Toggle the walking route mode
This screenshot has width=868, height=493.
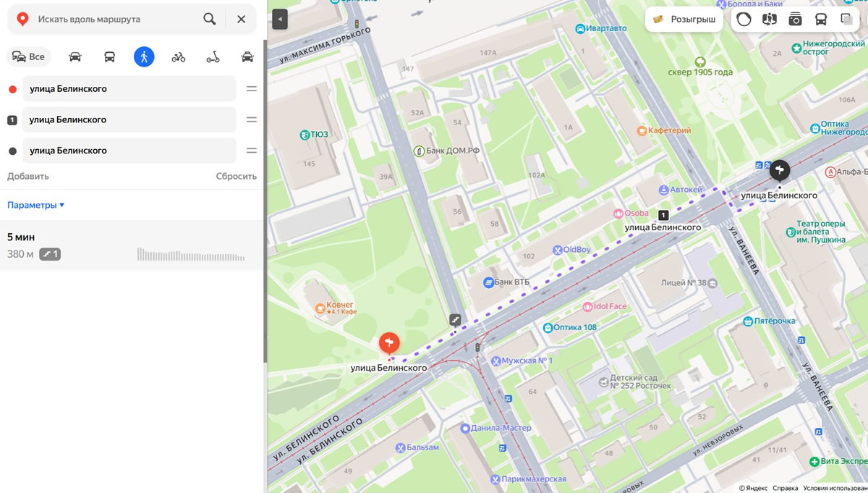144,56
